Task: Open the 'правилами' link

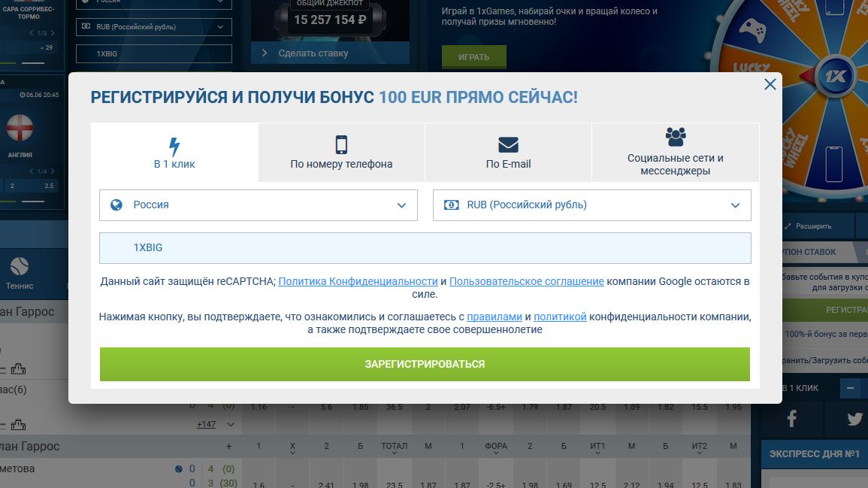Action: tap(494, 317)
